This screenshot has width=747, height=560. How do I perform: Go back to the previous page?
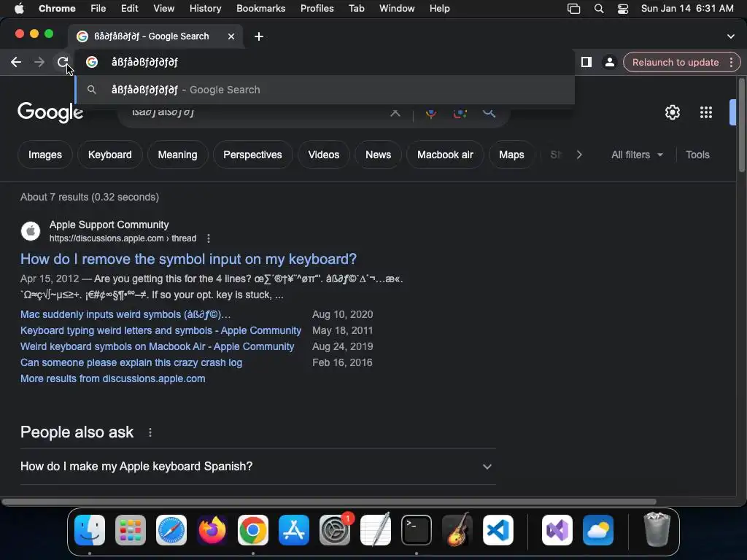16,62
